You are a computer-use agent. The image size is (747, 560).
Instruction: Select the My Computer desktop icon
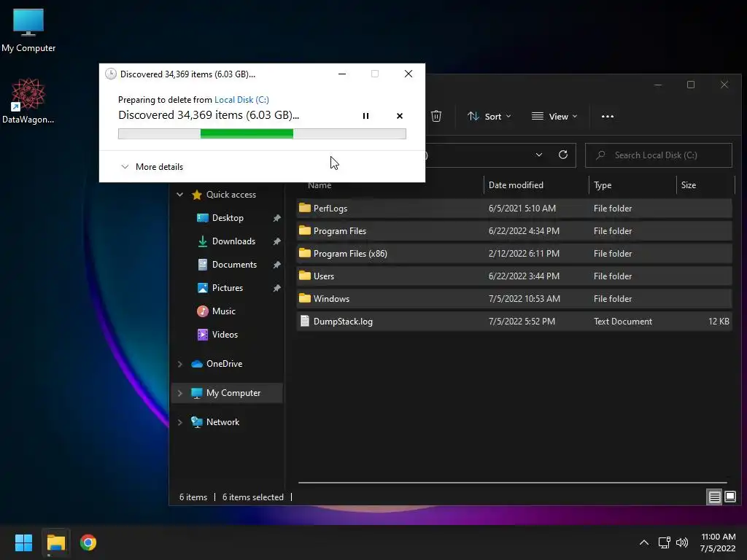click(28, 30)
